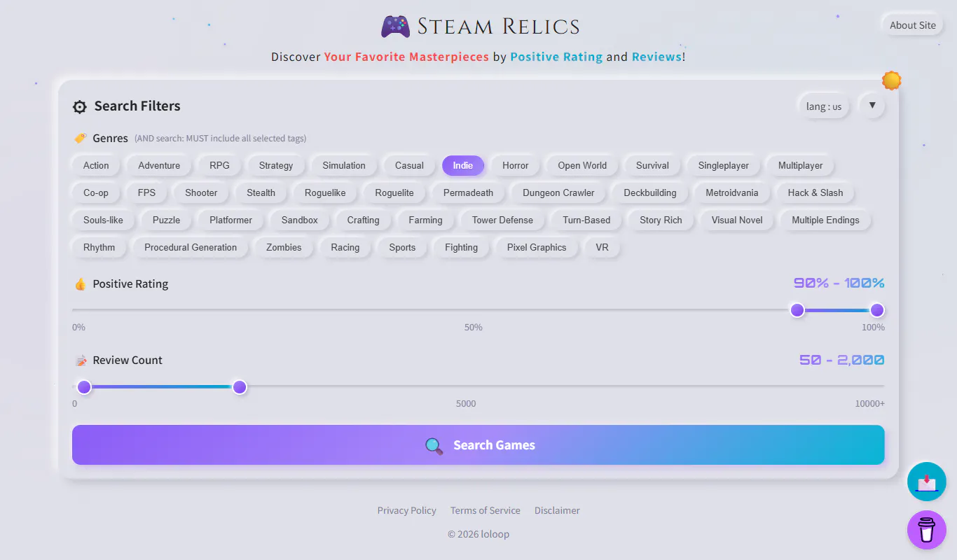Toggle the Casual genre tag

coord(409,166)
